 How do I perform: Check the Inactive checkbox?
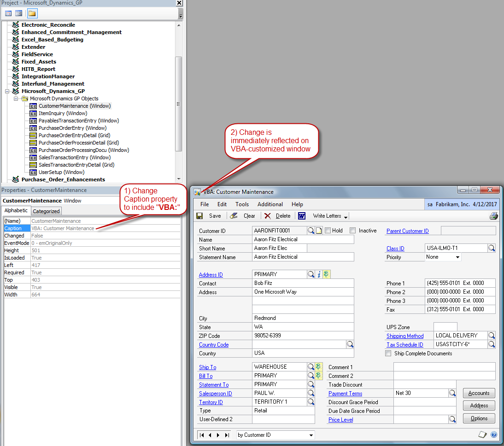click(353, 231)
